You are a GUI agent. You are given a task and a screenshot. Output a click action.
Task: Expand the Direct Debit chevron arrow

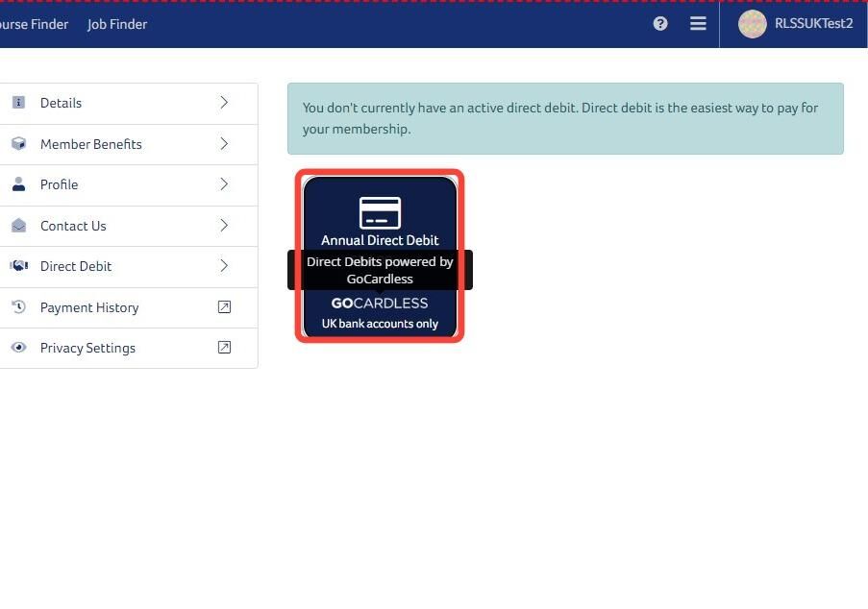[x=224, y=266]
